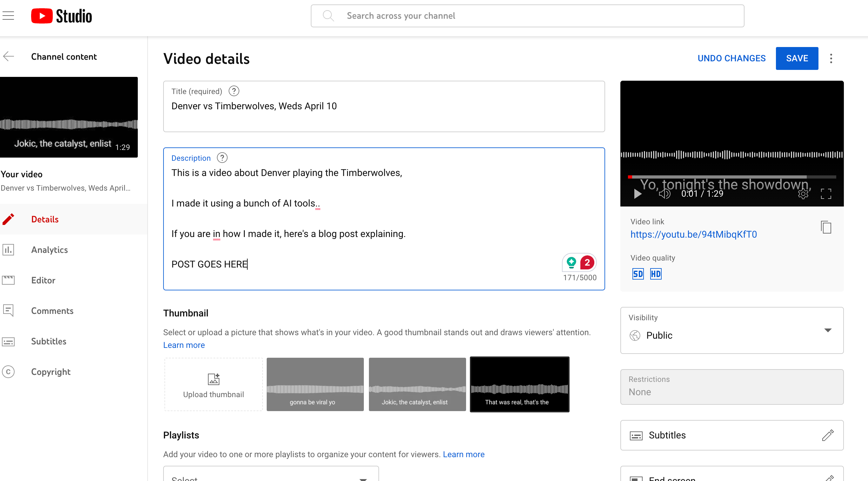
Task: Click UNDO CHANGES
Action: click(731, 58)
